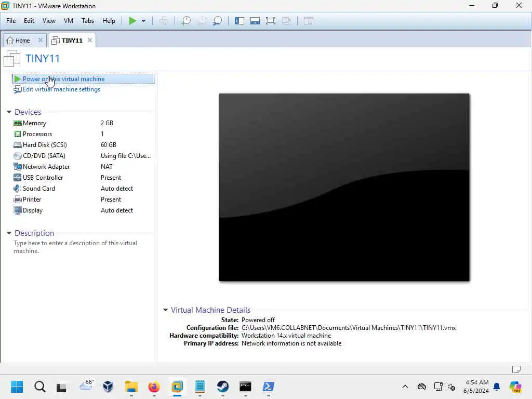Open the File menu
This screenshot has height=399, width=532.
click(x=11, y=21)
